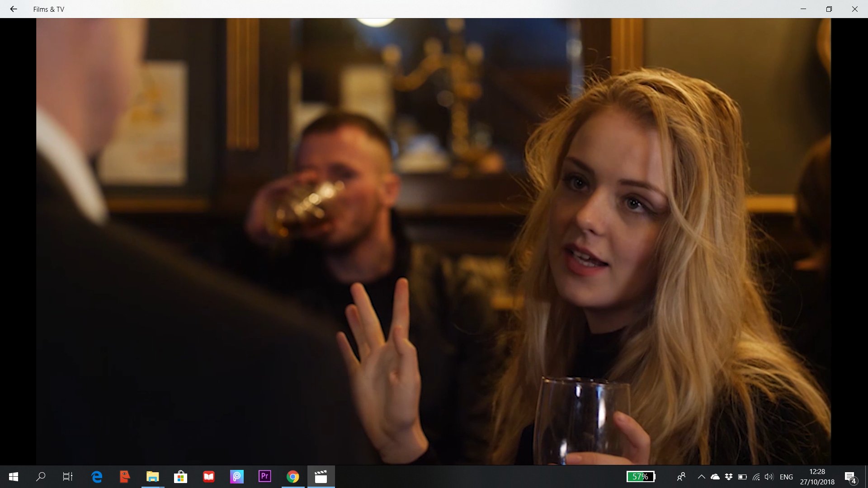The width and height of the screenshot is (868, 488).
Task: Click the ENG input language indicator
Action: 786,477
